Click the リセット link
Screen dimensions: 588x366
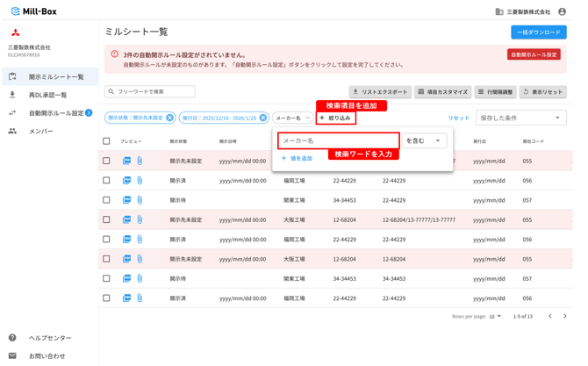pyautogui.click(x=458, y=118)
